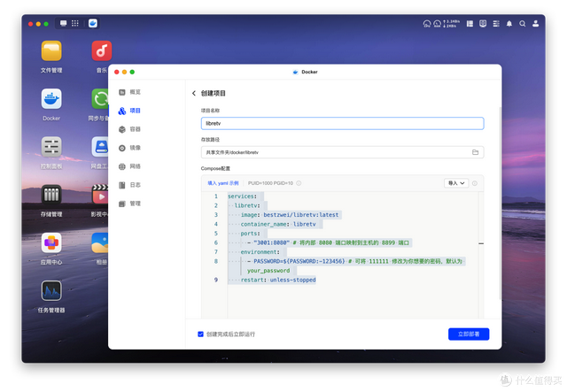
Task: Open the 控制面板 control panel icon
Action: coord(51,146)
